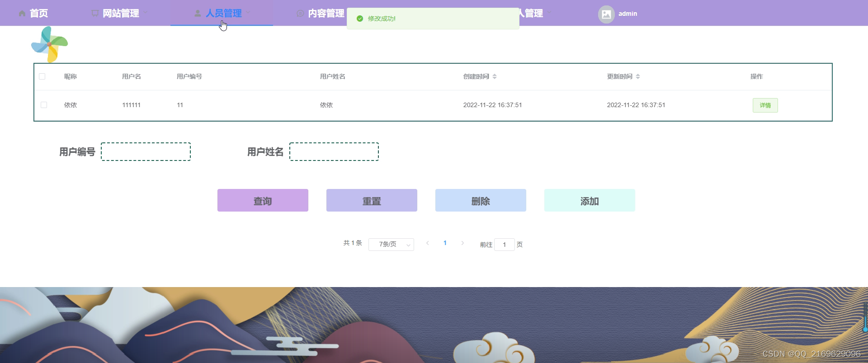This screenshot has height=363, width=868.
Task: Click the 用户编号 column header
Action: [x=189, y=76]
